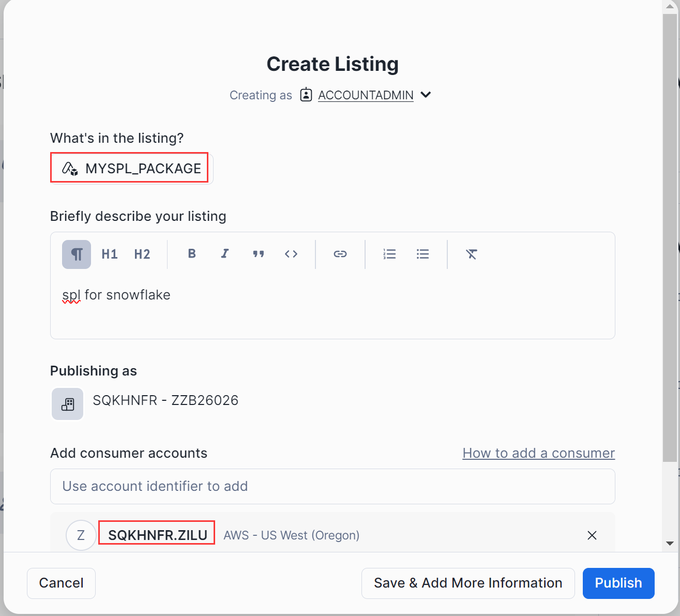Focus the consumer account identifier field
This screenshot has width=680, height=616.
point(332,486)
